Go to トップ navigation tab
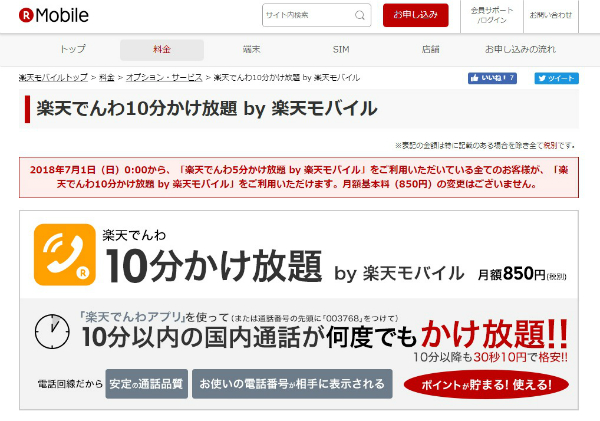Viewport: 600px width, 421px height. (73, 49)
